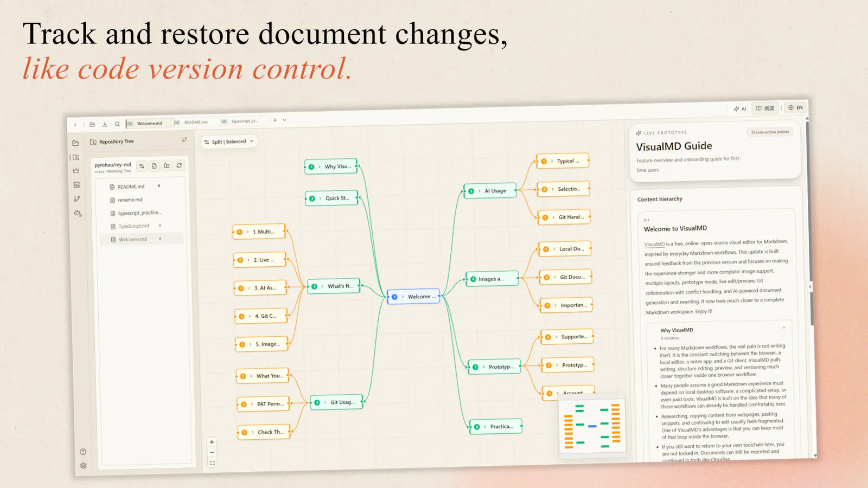Image resolution: width=868 pixels, height=488 pixels.
Task: Open README.md in repository tree
Action: 131,187
